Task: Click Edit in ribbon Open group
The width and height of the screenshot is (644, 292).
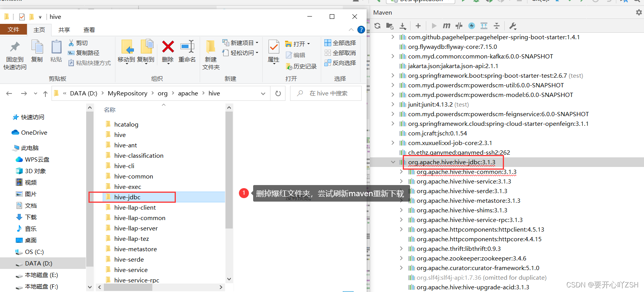Action: tap(295, 55)
